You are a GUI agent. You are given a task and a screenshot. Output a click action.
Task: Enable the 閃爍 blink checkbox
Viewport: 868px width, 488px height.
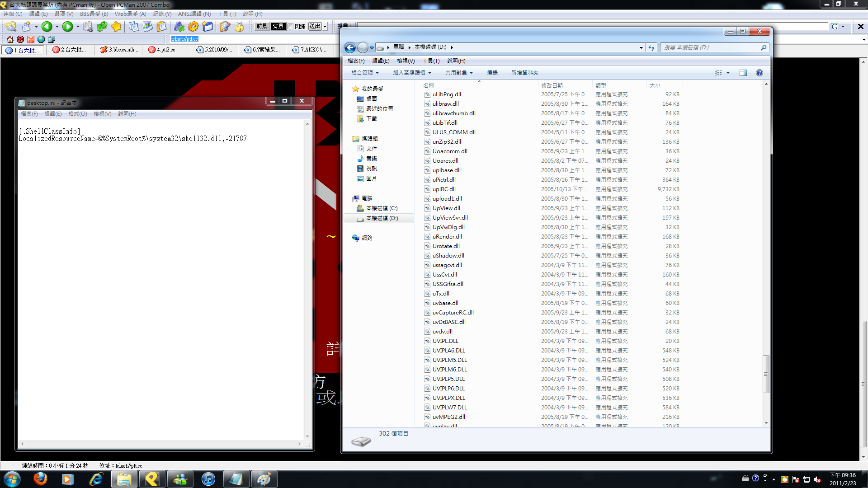[291, 27]
